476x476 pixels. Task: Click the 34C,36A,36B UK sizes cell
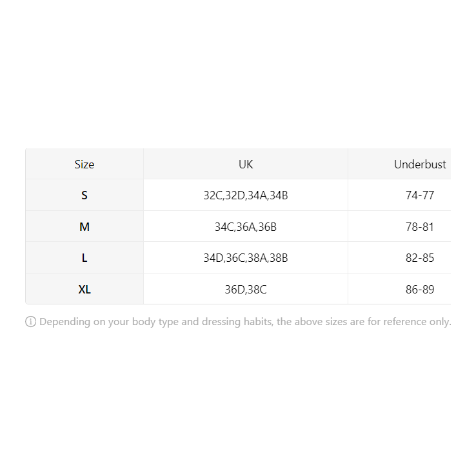(246, 227)
